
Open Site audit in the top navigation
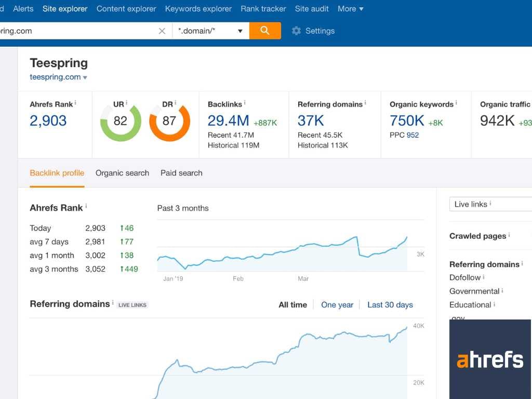pyautogui.click(x=312, y=9)
